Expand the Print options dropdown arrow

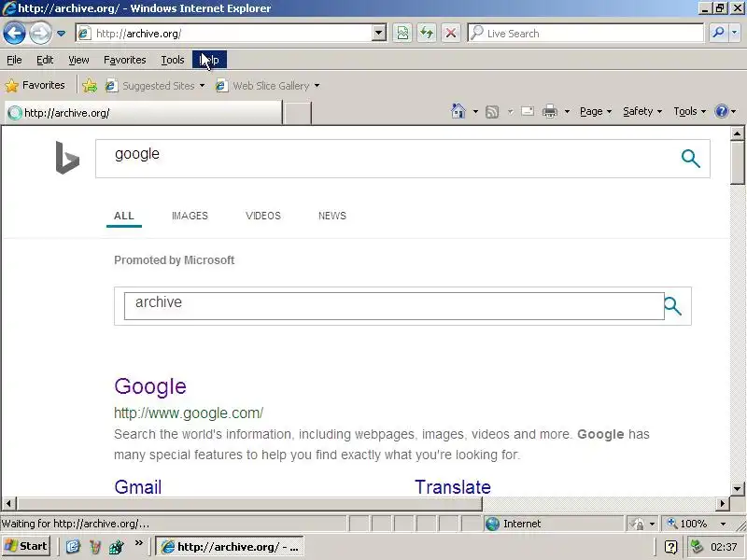pyautogui.click(x=567, y=111)
